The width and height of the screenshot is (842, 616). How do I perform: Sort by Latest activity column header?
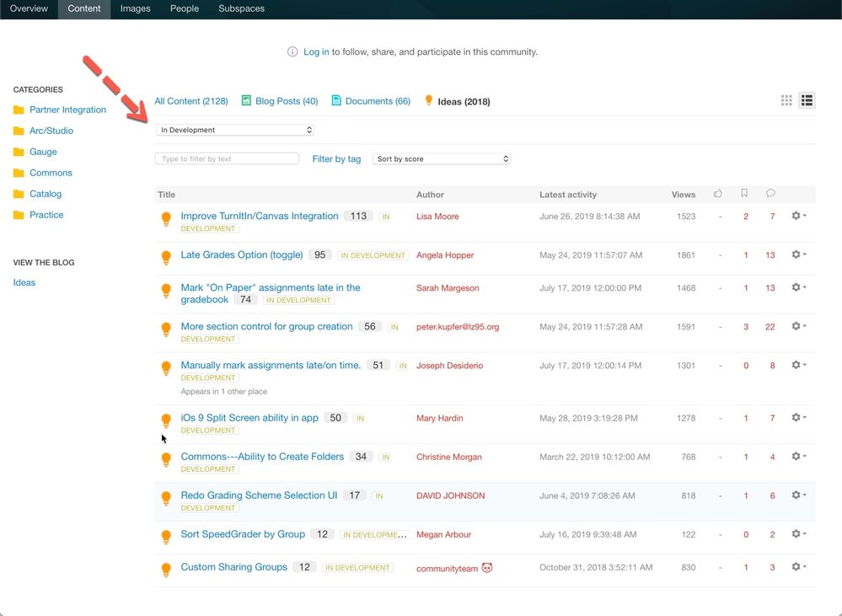tap(568, 195)
